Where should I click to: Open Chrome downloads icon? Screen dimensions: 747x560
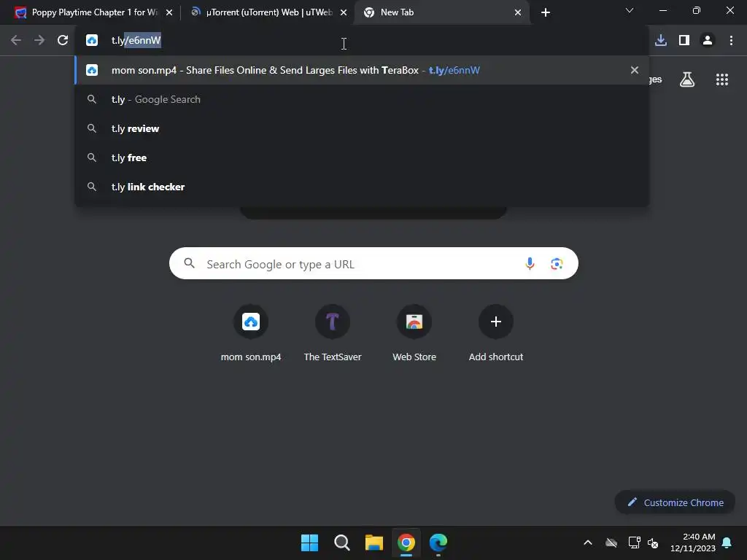661,41
